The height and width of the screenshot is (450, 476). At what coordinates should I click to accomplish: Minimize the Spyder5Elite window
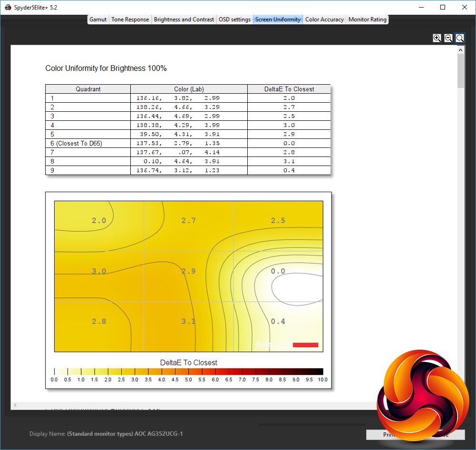(421, 7)
